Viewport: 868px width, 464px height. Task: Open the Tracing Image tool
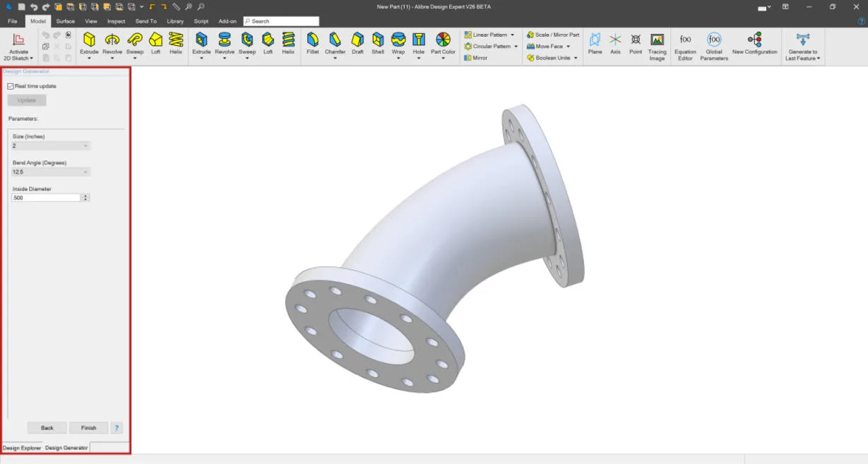[657, 47]
